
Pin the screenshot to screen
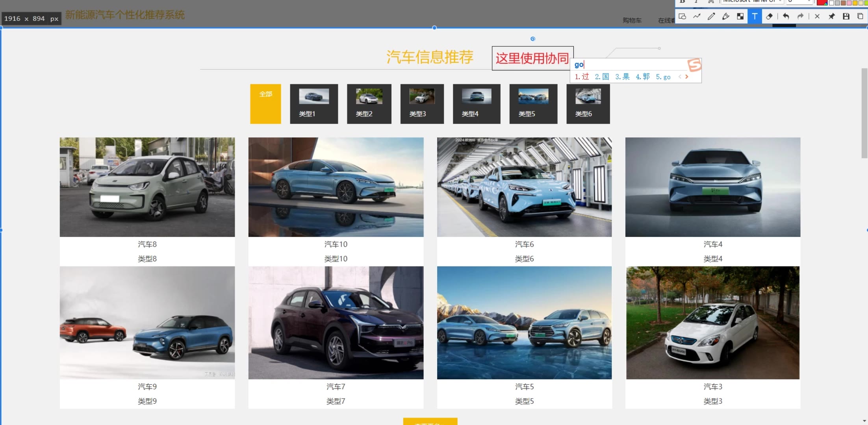(832, 17)
